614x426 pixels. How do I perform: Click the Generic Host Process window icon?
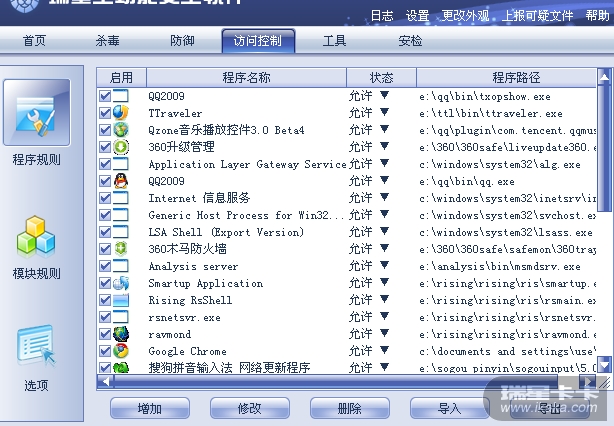[121, 215]
